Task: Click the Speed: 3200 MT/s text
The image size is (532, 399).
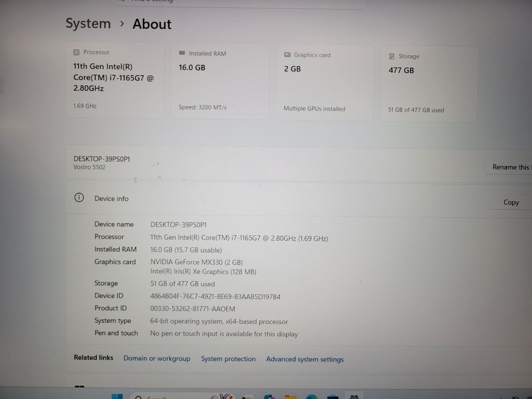Action: tap(202, 107)
